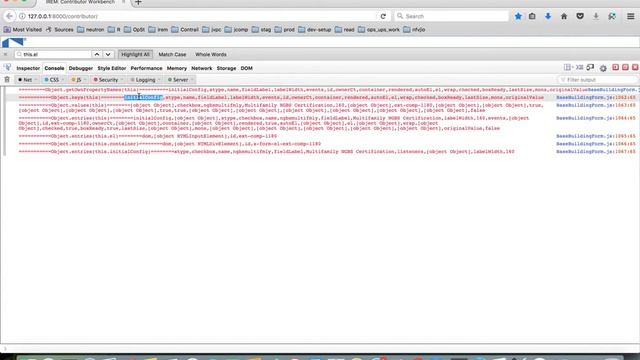Toggle responsive design mode icon

(590, 67)
